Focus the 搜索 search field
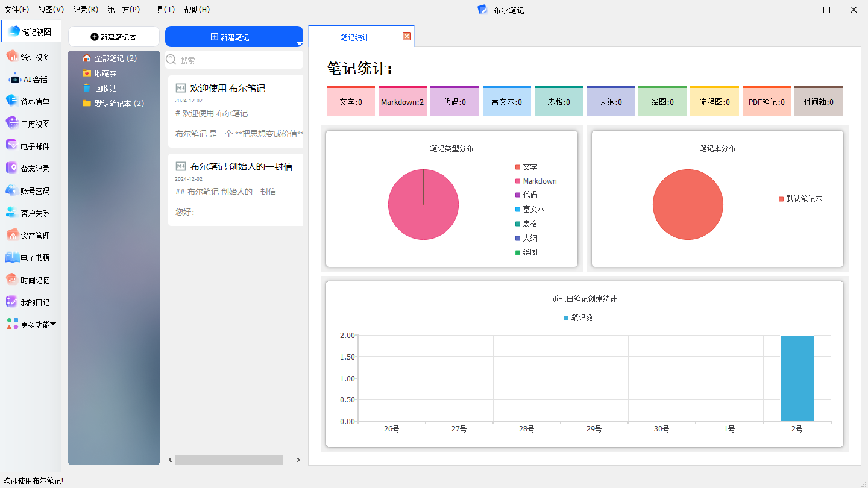 (x=234, y=60)
